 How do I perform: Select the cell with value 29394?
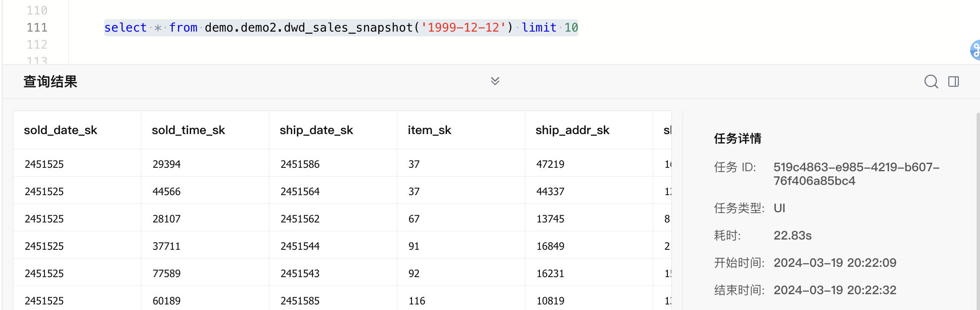(x=167, y=164)
